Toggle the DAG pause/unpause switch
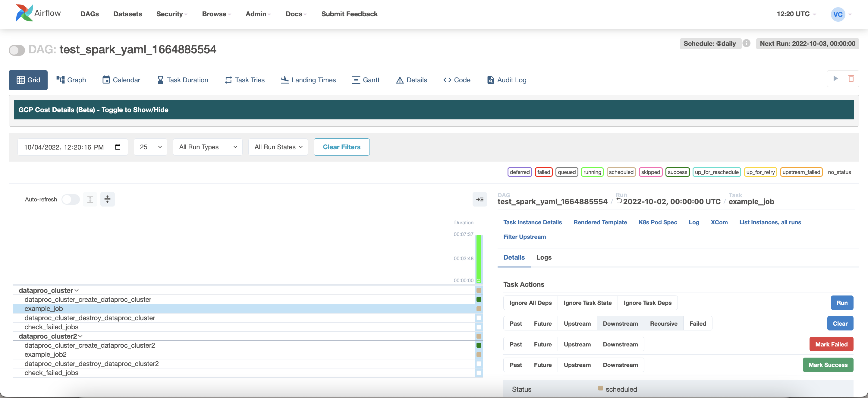 coord(17,50)
